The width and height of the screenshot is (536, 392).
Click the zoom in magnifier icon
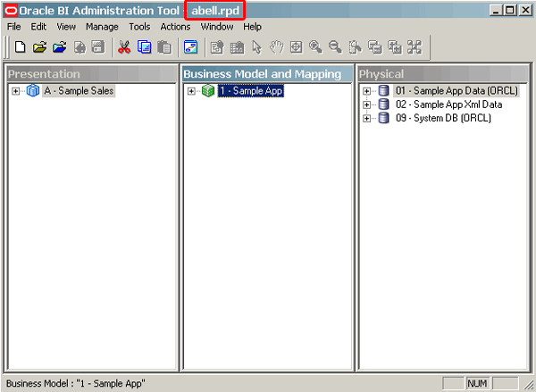(x=315, y=47)
